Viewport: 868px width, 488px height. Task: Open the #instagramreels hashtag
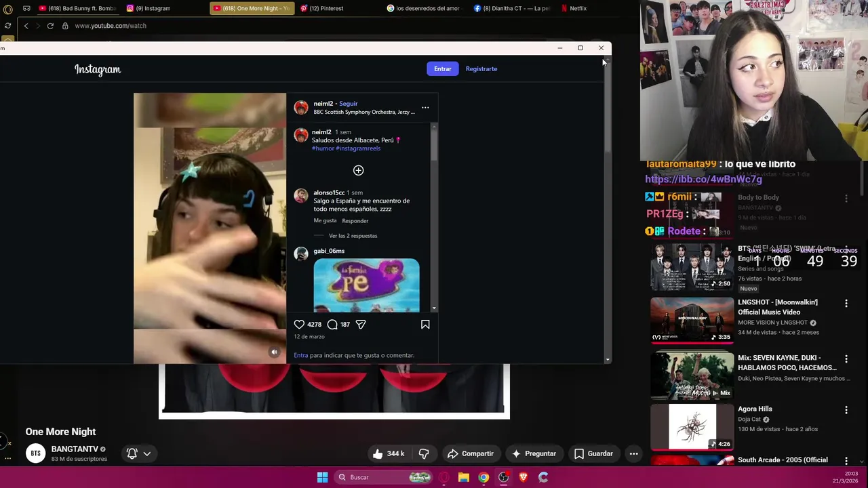coord(358,148)
